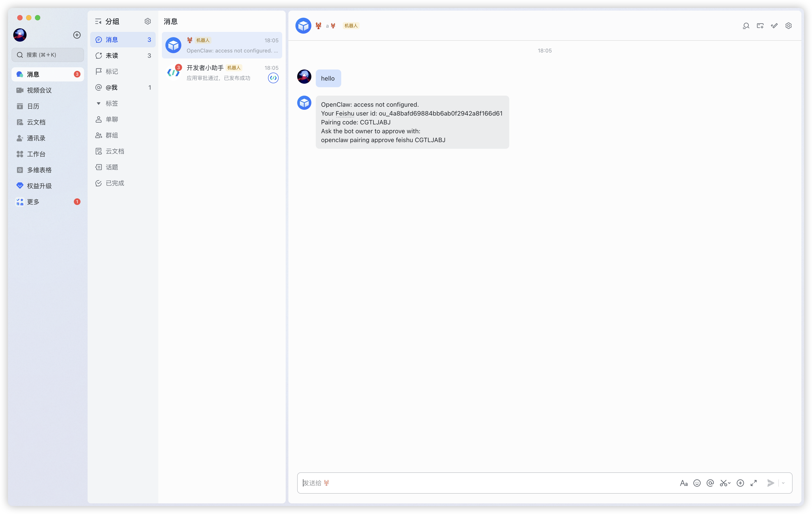Click the 搜索 search field
This screenshot has height=514, width=812.
pos(48,55)
